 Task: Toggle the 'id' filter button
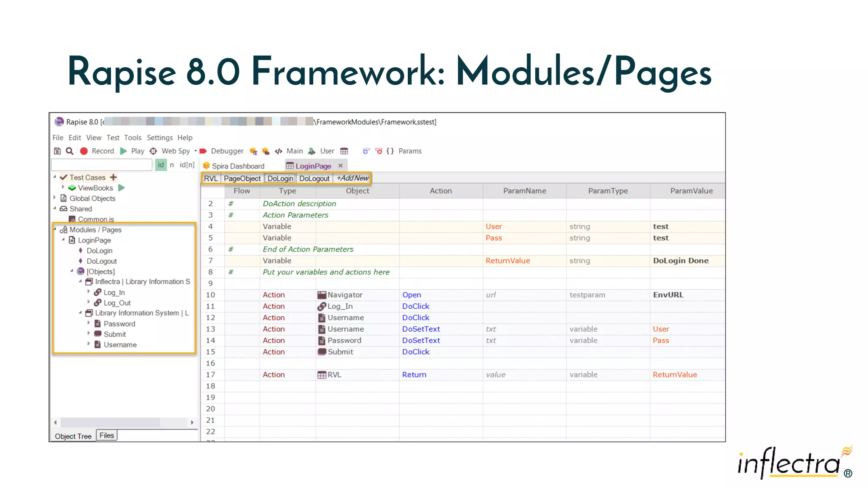161,165
